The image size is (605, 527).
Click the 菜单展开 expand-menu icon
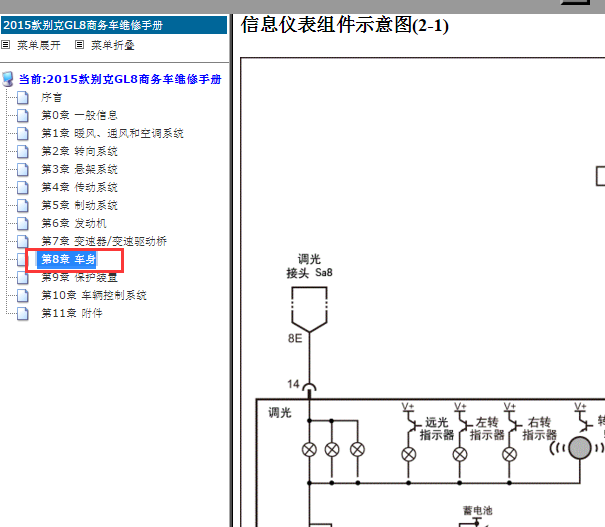(x=5, y=45)
